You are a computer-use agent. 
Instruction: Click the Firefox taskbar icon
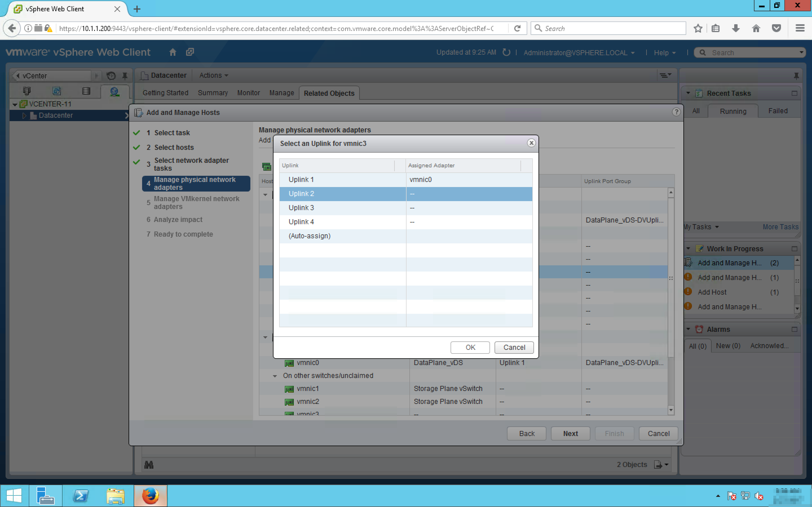click(x=150, y=496)
